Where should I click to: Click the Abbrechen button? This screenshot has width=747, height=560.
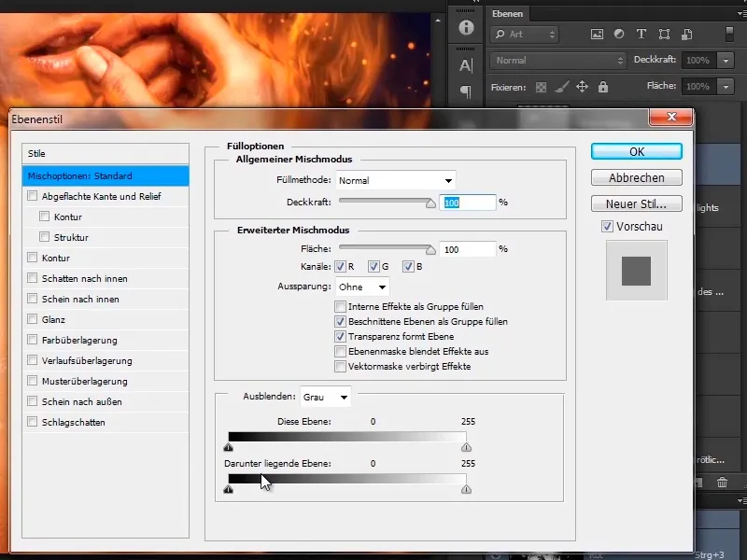click(x=637, y=177)
